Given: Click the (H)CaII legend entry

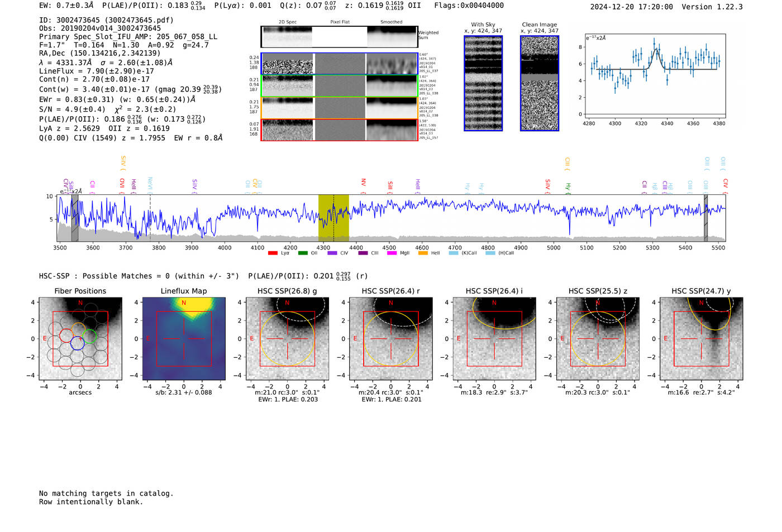Looking at the screenshot, I should (x=500, y=253).
